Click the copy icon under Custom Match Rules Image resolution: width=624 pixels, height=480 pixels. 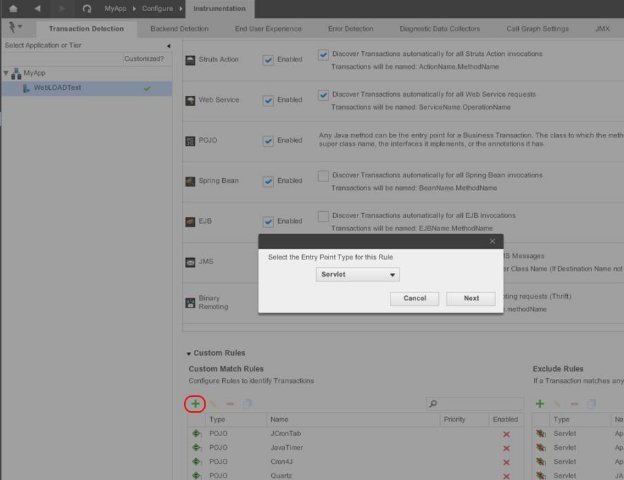pyautogui.click(x=247, y=404)
